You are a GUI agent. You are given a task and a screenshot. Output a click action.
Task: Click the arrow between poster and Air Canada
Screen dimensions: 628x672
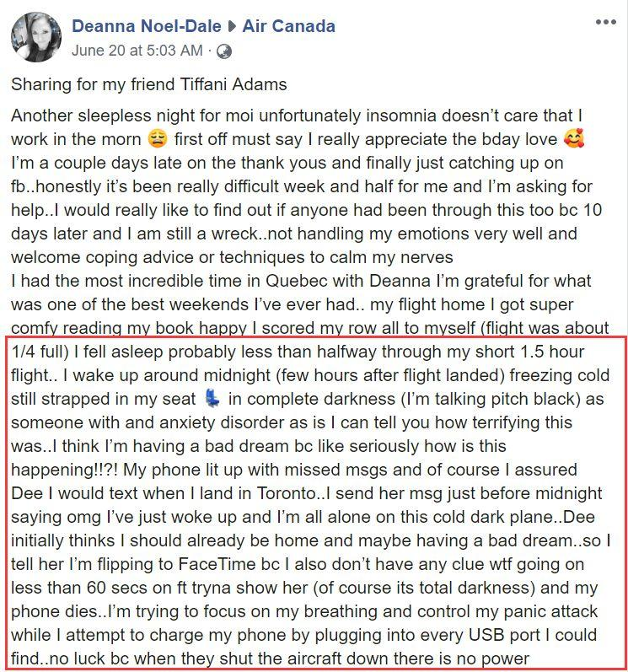[232, 27]
